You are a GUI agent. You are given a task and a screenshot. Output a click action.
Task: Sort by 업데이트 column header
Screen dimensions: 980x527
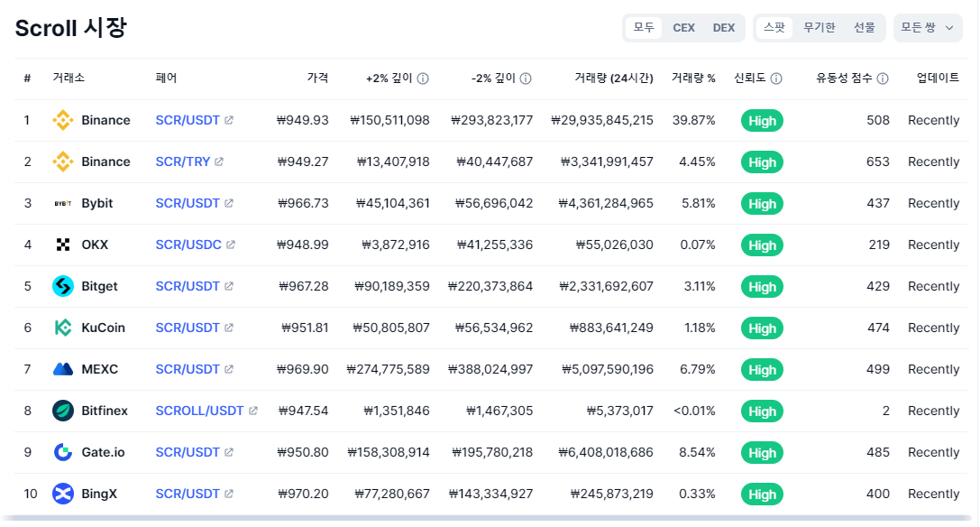coord(938,79)
